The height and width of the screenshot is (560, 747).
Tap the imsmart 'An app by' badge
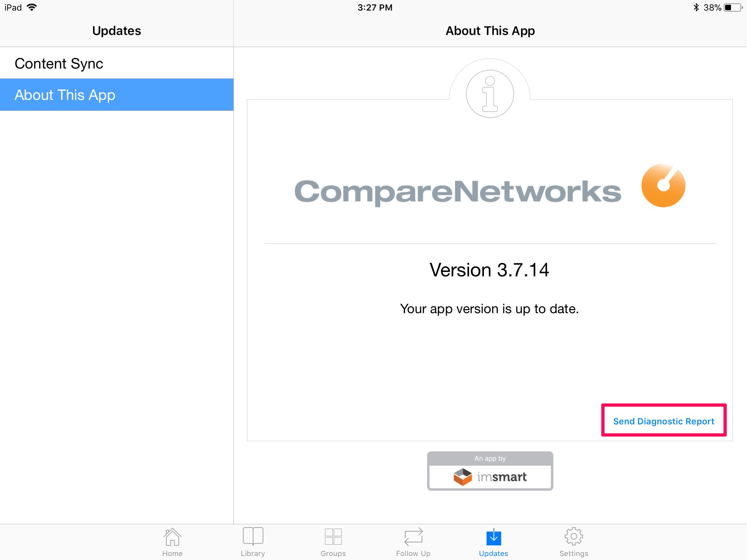490,471
